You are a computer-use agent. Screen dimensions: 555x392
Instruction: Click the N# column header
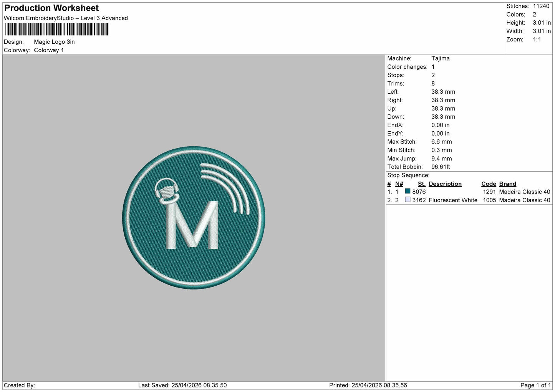click(399, 184)
